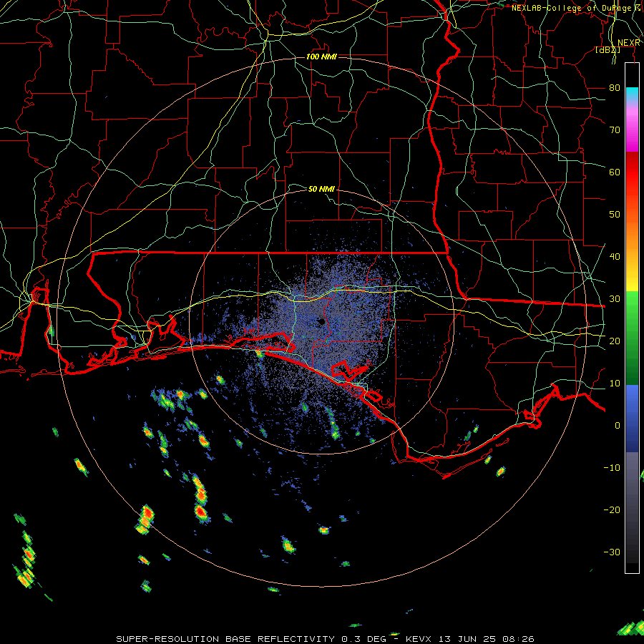Click the "0.3 DEG" elevation angle text
This screenshot has height=644, width=644.
tap(364, 639)
